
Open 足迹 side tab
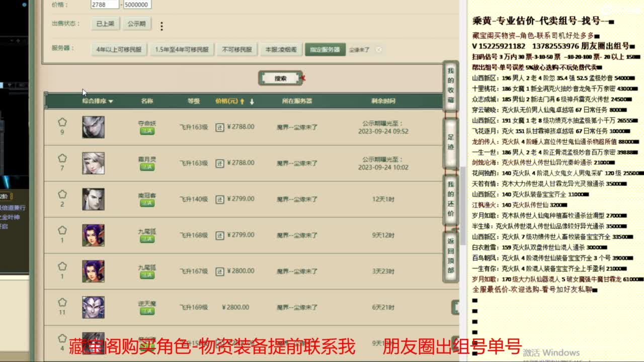(x=451, y=142)
